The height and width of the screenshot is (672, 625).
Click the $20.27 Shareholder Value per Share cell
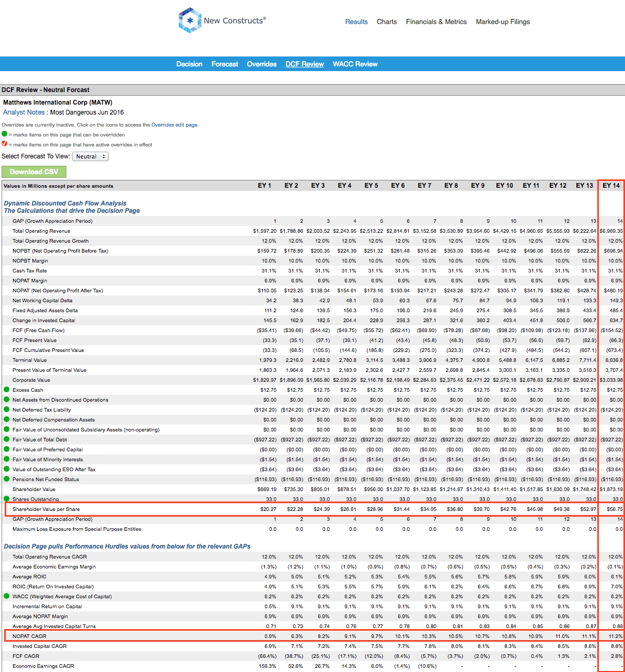tap(268, 509)
